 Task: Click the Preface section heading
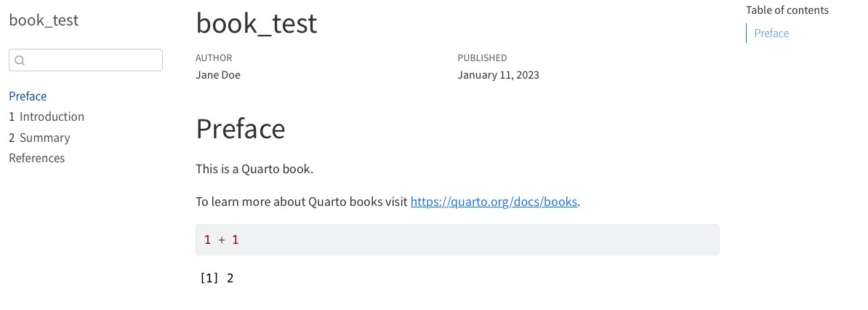240,128
